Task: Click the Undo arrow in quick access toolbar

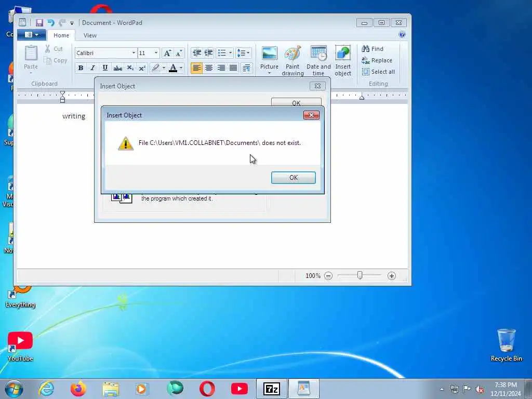Action: pyautogui.click(x=51, y=23)
